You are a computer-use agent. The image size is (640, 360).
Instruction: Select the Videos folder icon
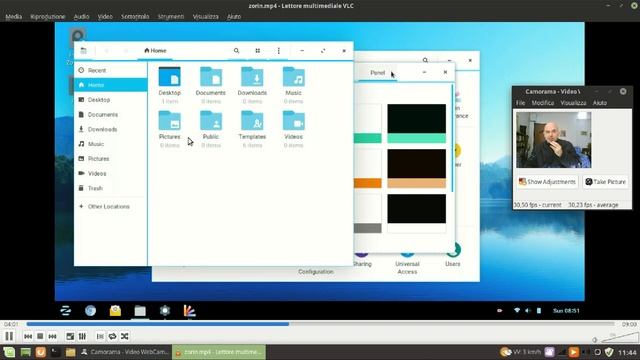[x=293, y=121]
